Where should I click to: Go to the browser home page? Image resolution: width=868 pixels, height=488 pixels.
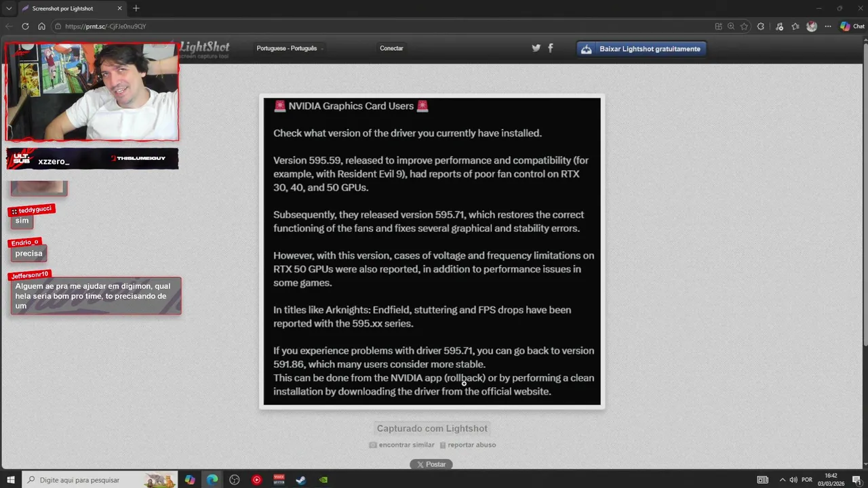[x=41, y=26]
